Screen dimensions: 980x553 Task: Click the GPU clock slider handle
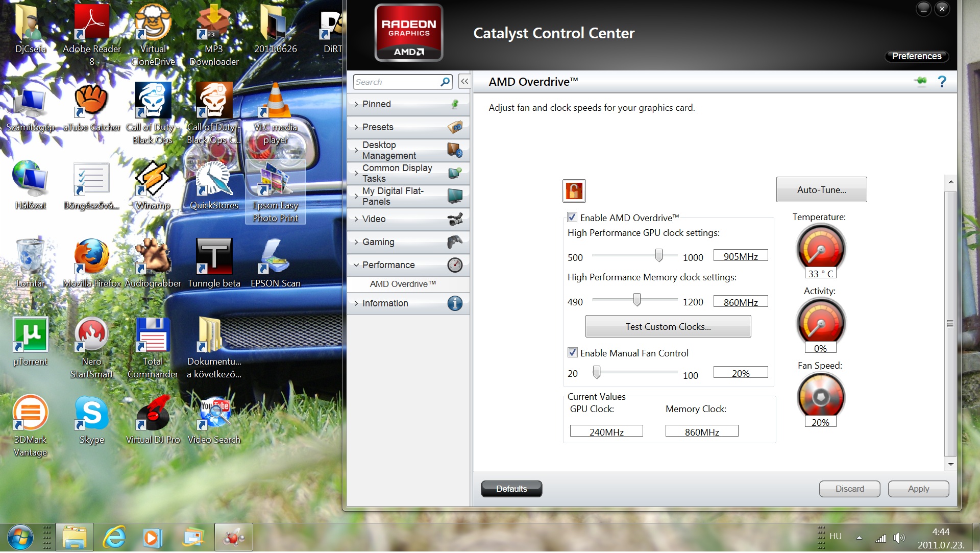(659, 255)
